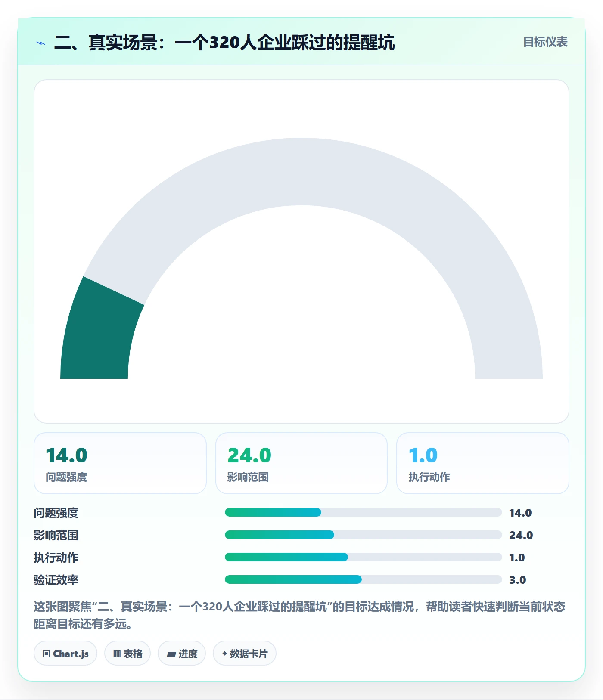Select the 验证效率 row label

click(x=56, y=580)
